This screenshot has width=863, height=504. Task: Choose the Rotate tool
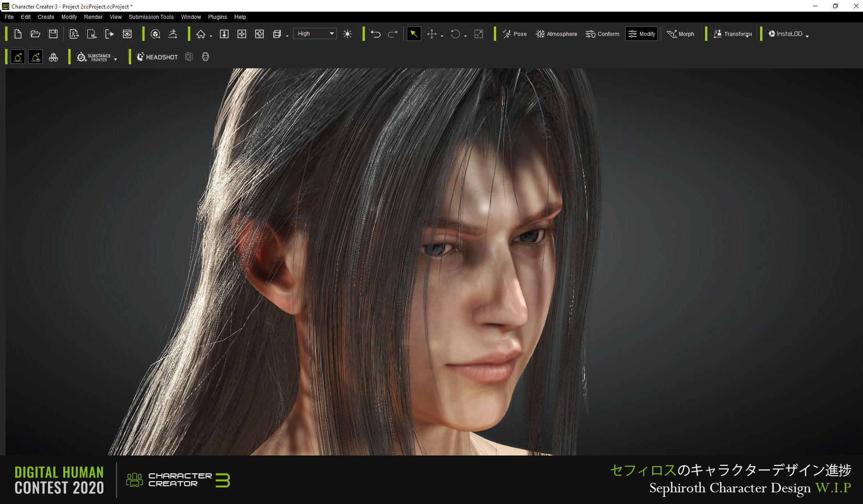pos(455,34)
